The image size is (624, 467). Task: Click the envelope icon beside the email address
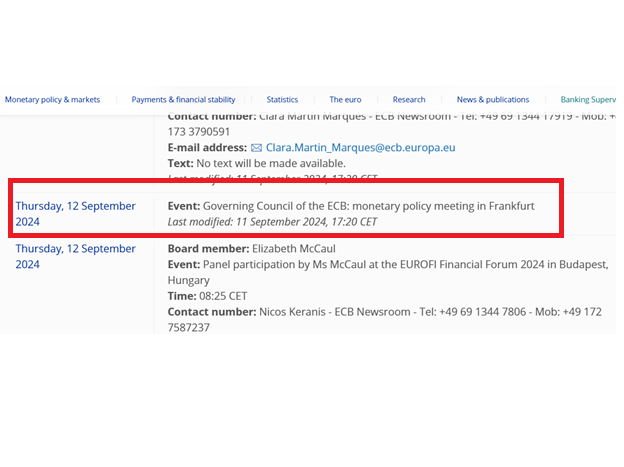point(256,148)
